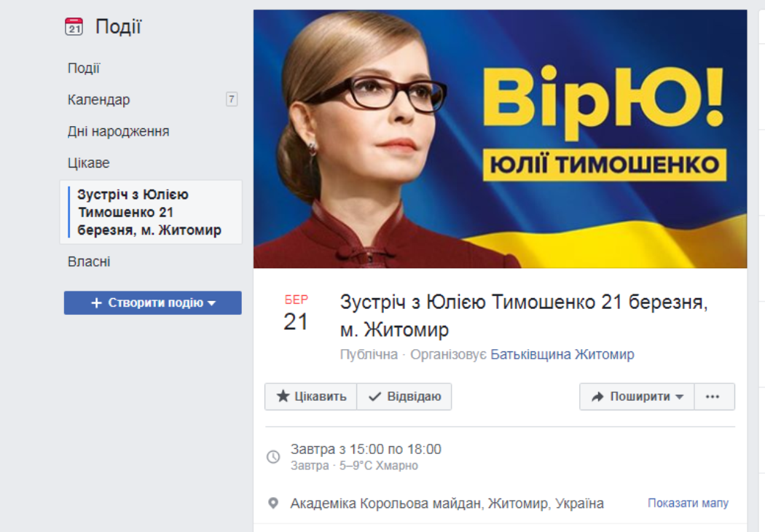Screen dimensions: 765x532
Task: Click the Events calendar icon in header
Action: pos(74,27)
